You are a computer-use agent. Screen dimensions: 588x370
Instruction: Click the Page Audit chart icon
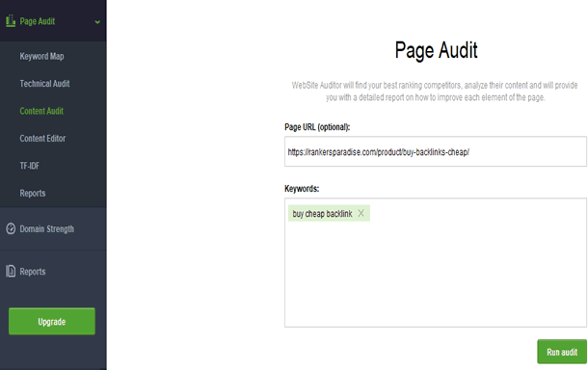(x=11, y=21)
